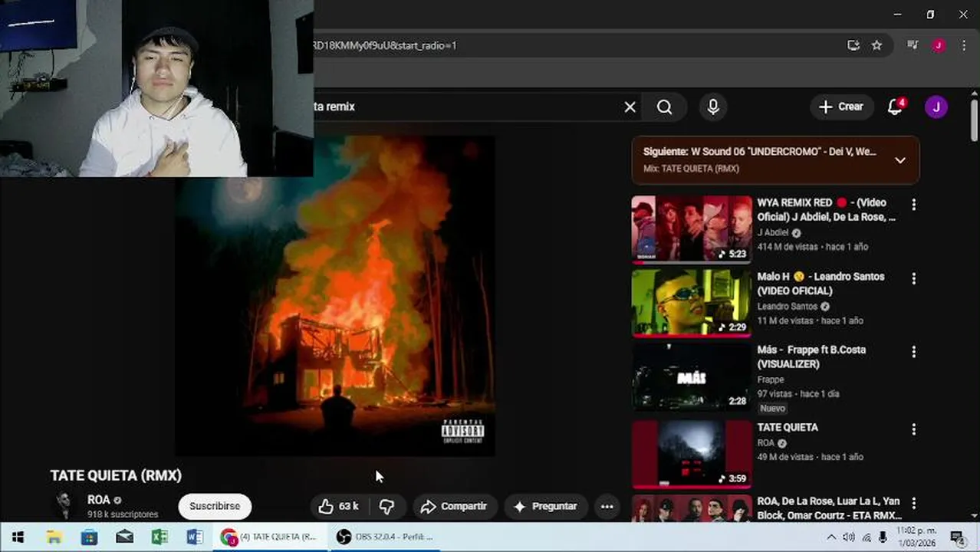Click J Abdiel channel name
This screenshot has height=552, width=980.
(x=773, y=232)
